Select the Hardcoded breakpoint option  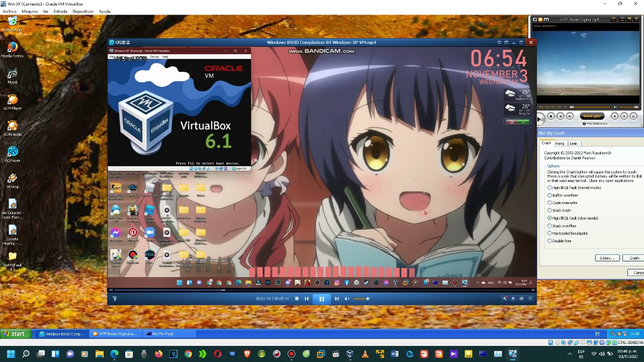[568, 233]
